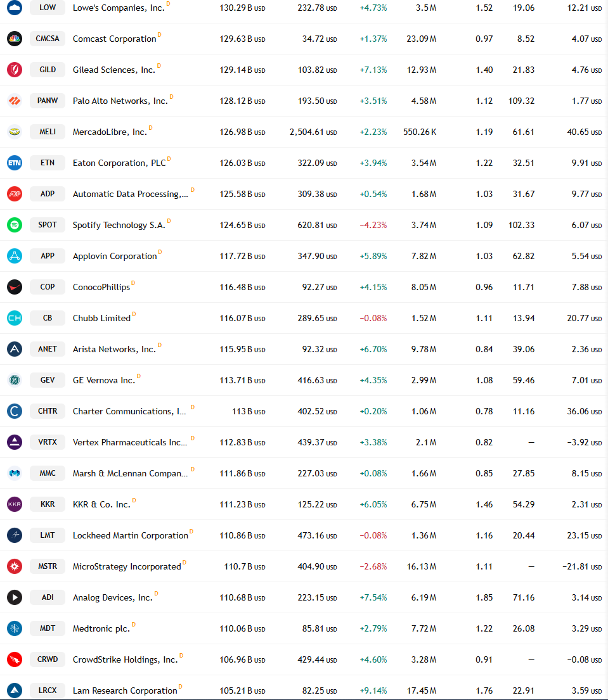Click the Lowe's logo icon
Image resolution: width=608 pixels, height=700 pixels.
tap(15, 8)
